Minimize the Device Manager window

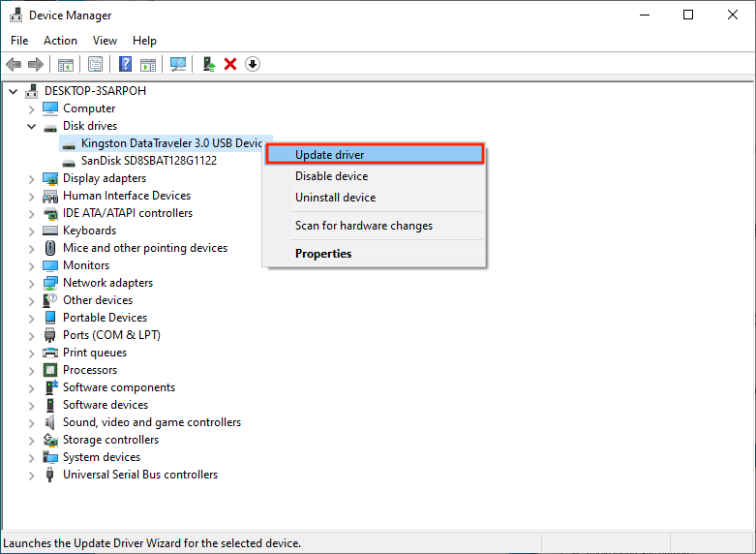[x=644, y=15]
